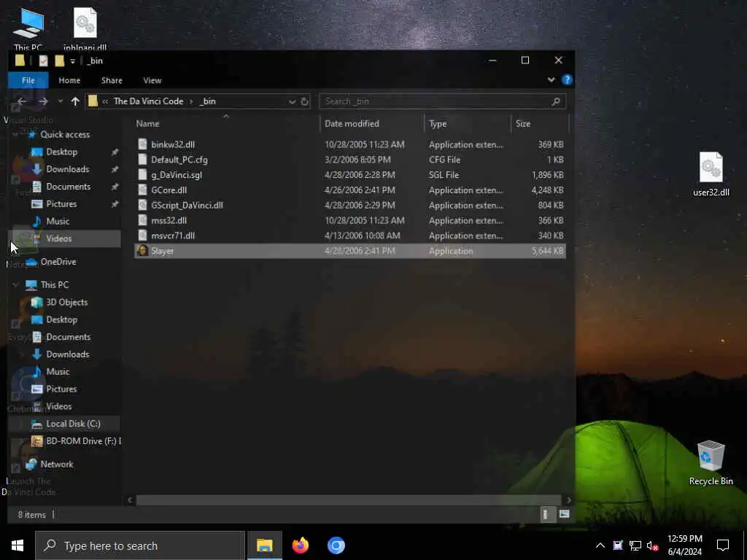Click New folder quick access toolbar icon

pos(59,61)
